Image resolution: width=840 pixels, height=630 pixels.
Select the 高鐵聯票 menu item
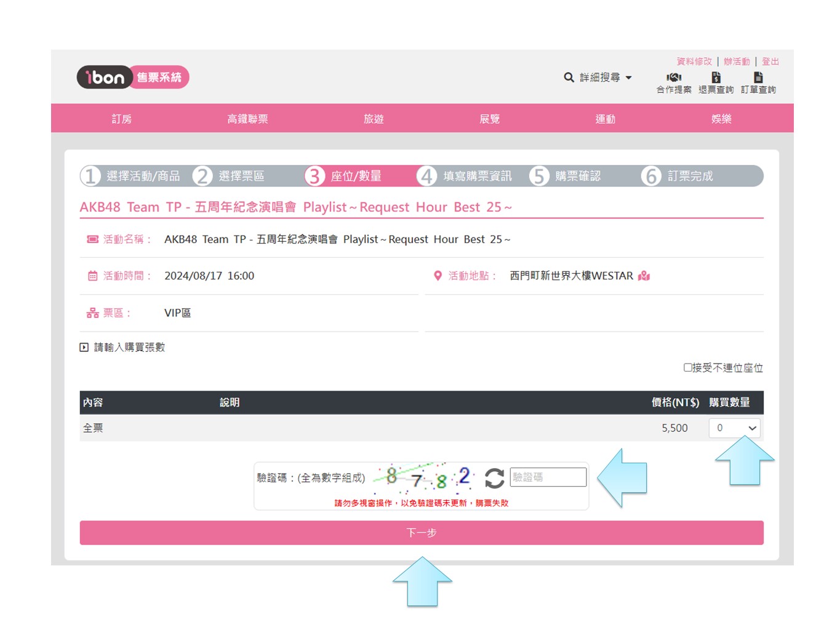point(247,119)
